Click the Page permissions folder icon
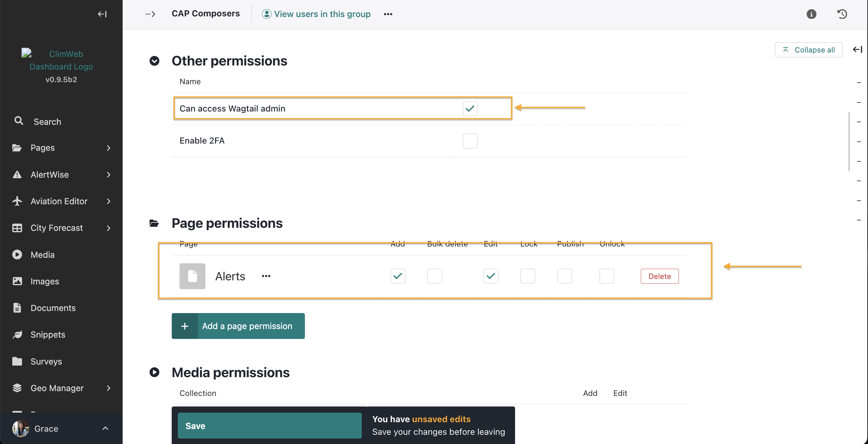Viewport: 868px width, 444px height. tap(154, 223)
